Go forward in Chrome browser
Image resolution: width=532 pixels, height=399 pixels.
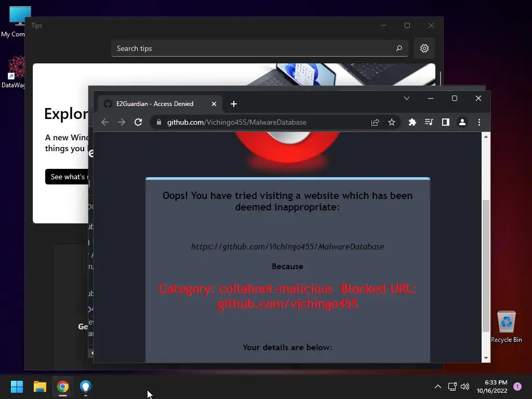point(122,122)
